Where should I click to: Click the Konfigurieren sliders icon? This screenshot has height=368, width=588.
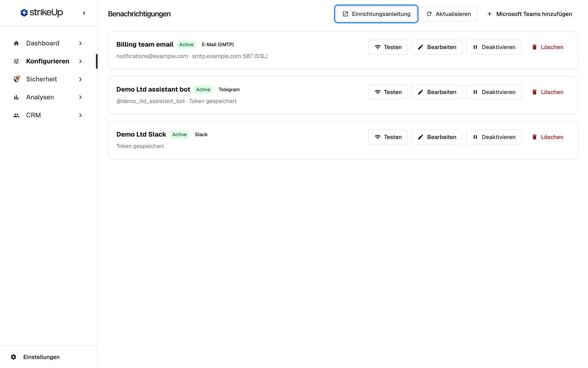point(16,61)
